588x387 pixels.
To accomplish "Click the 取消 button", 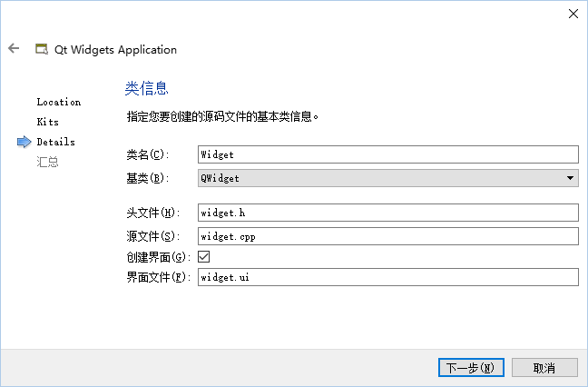I will [544, 368].
